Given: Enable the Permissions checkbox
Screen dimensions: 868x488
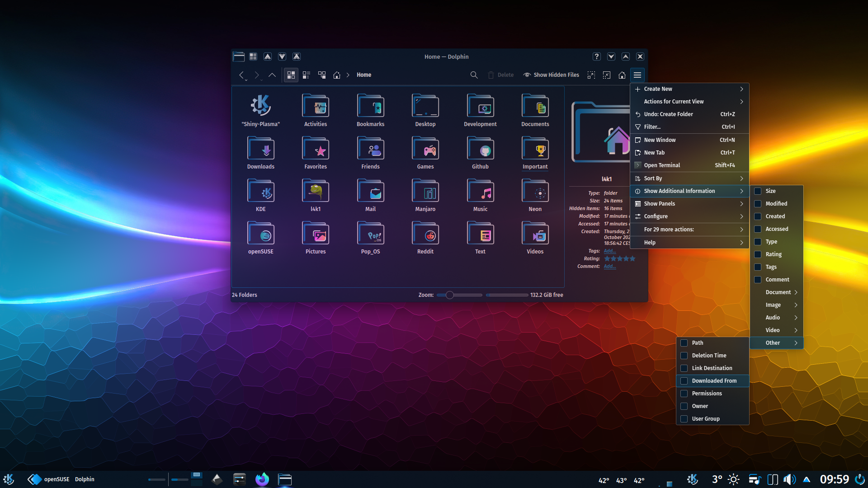Looking at the screenshot, I should tap(684, 394).
